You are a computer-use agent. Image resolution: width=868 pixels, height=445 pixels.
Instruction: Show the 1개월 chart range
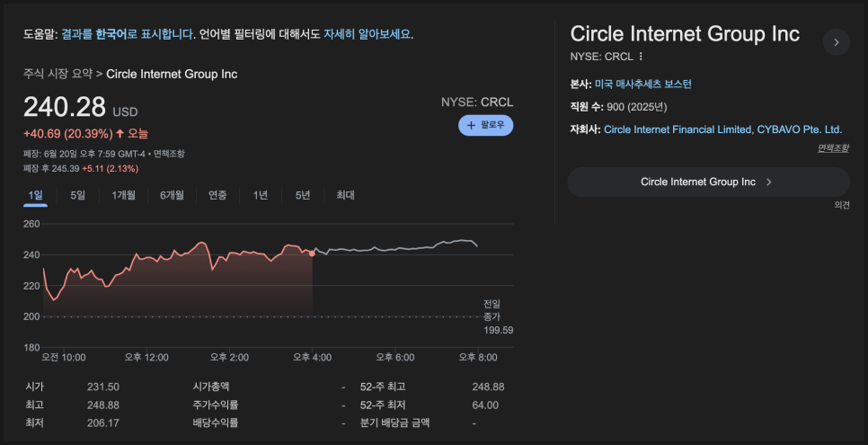pyautogui.click(x=123, y=195)
